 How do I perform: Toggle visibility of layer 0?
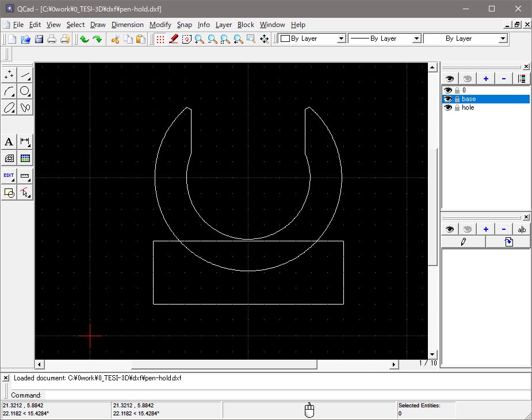[449, 90]
